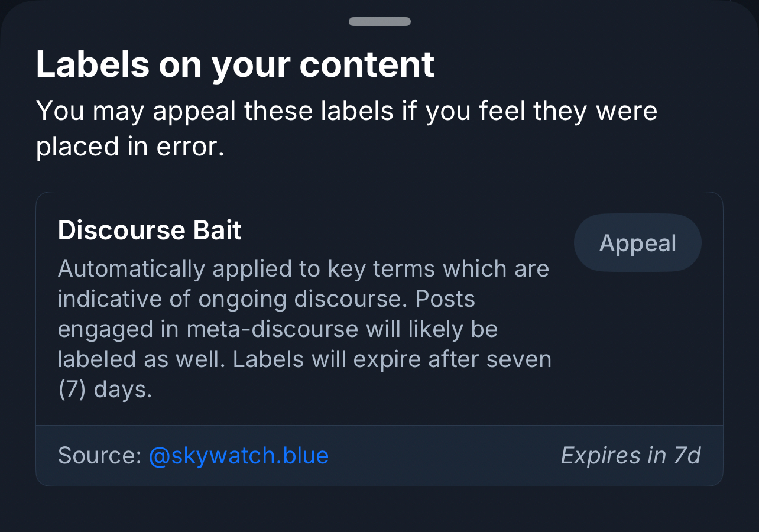Click the "You may appeal these labels" subtitle

click(x=346, y=111)
